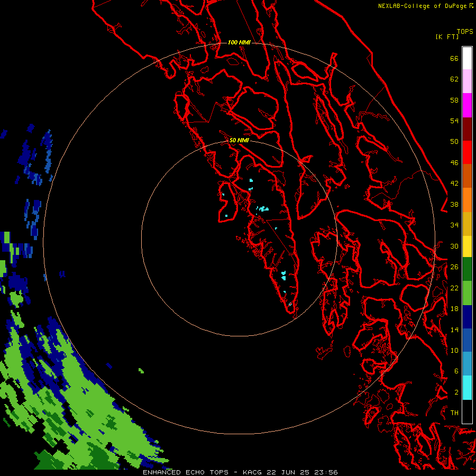The width and height of the screenshot is (476, 476).
Task: Click the 2 legend value label
Action: point(456,392)
